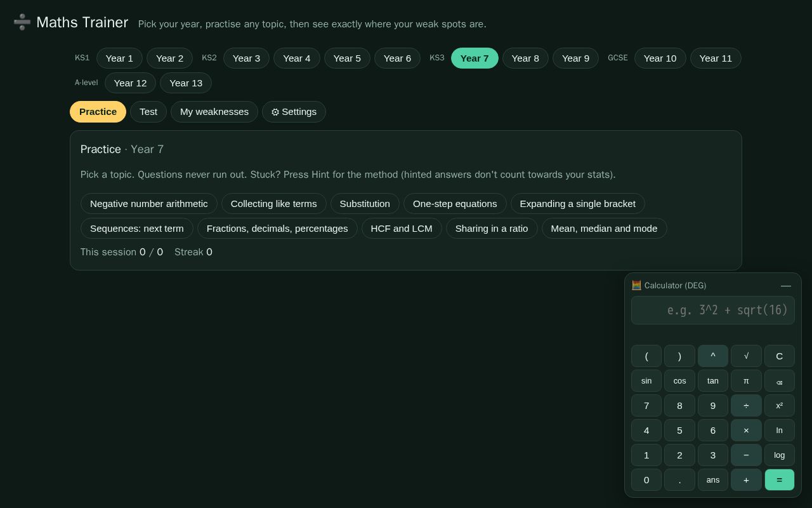
Task: Click the minus key on the calculator
Action: (x=746, y=455)
